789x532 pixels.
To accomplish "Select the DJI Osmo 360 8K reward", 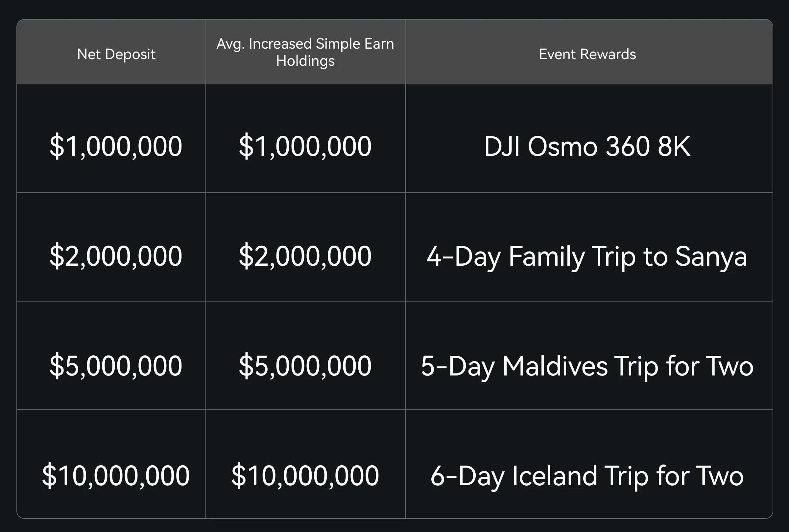I will (587, 146).
